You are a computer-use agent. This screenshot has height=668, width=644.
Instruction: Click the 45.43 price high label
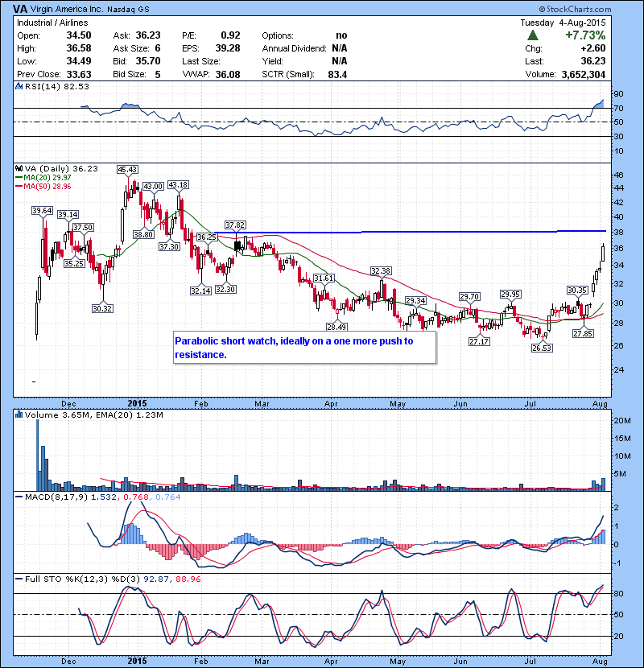(127, 170)
